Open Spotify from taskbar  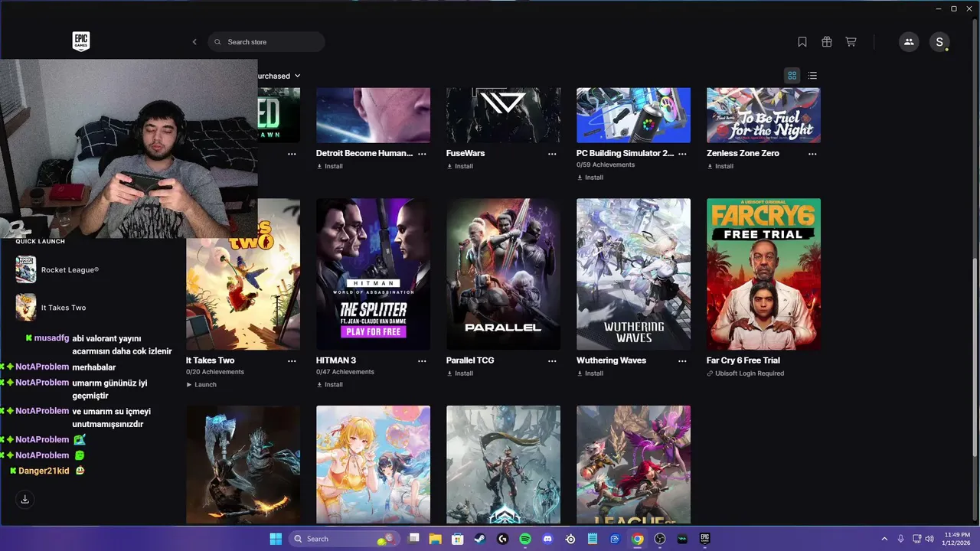pos(525,539)
